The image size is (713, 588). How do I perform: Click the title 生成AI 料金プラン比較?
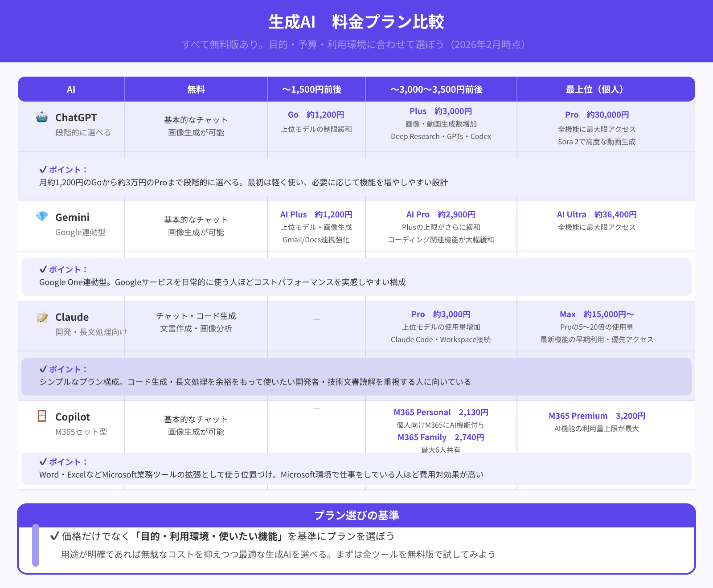[356, 22]
